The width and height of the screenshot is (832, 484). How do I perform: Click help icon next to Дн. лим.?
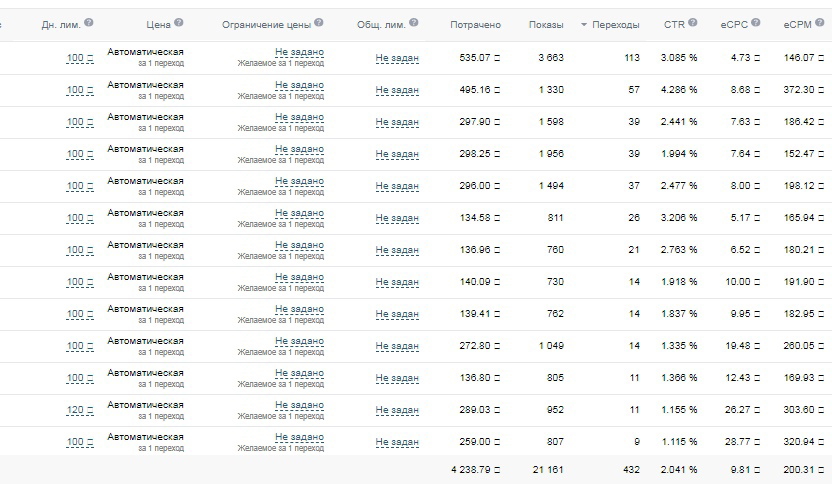[89, 22]
